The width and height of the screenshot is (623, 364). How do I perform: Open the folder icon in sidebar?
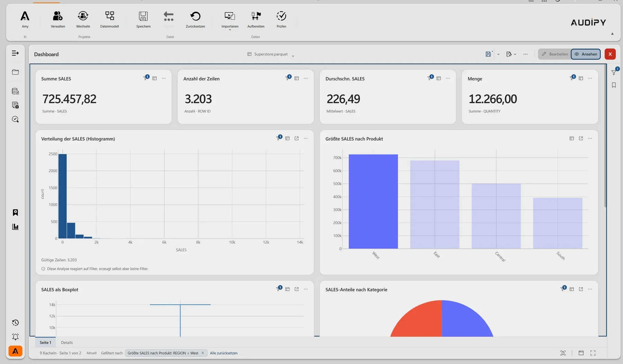(x=15, y=72)
